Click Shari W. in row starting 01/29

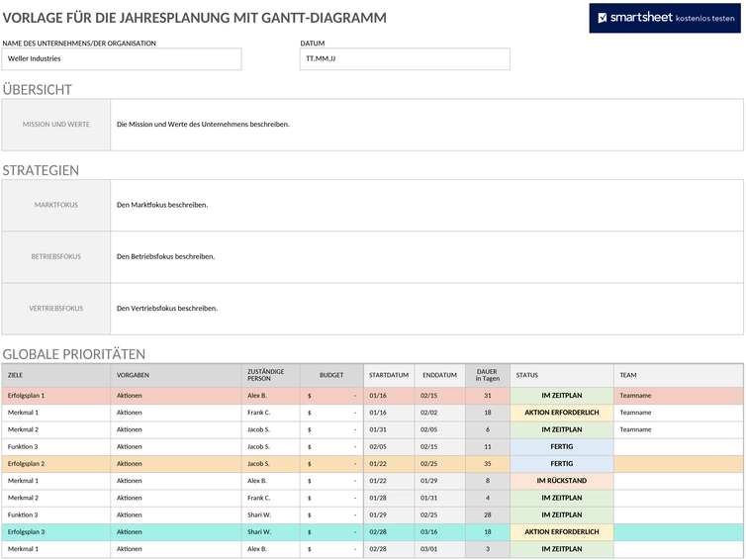[259, 515]
